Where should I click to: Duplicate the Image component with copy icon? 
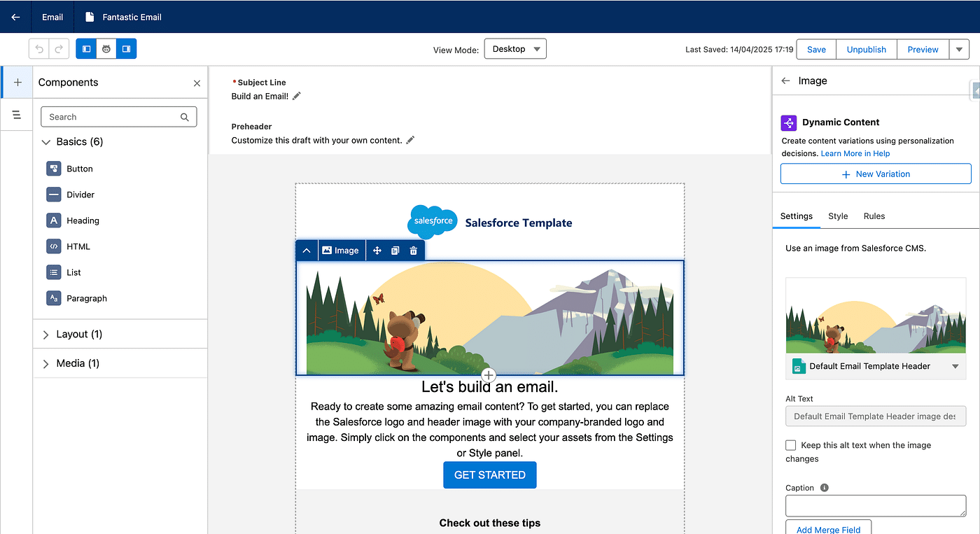pyautogui.click(x=395, y=251)
